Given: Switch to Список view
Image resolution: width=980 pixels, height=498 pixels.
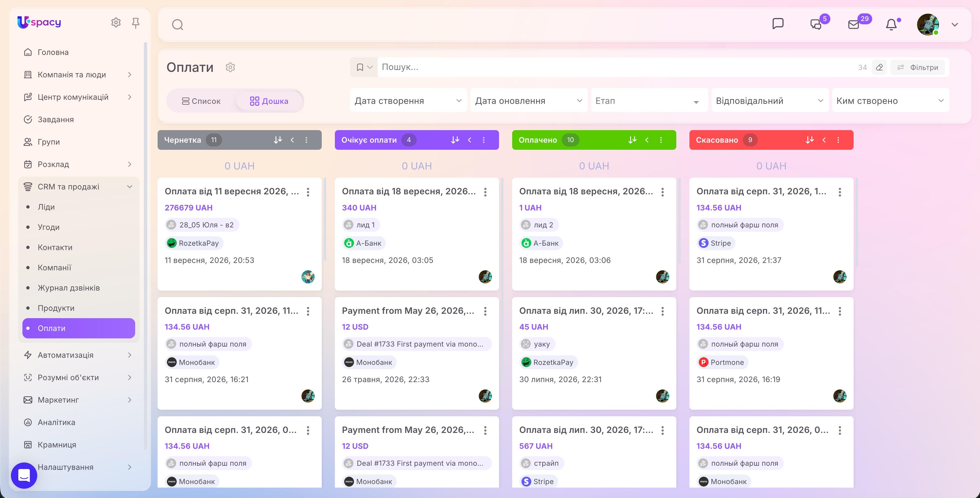Looking at the screenshot, I should point(201,101).
